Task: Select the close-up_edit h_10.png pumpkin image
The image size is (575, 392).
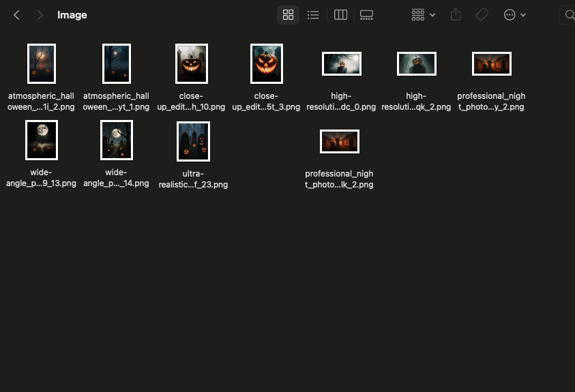Action: pyautogui.click(x=192, y=63)
